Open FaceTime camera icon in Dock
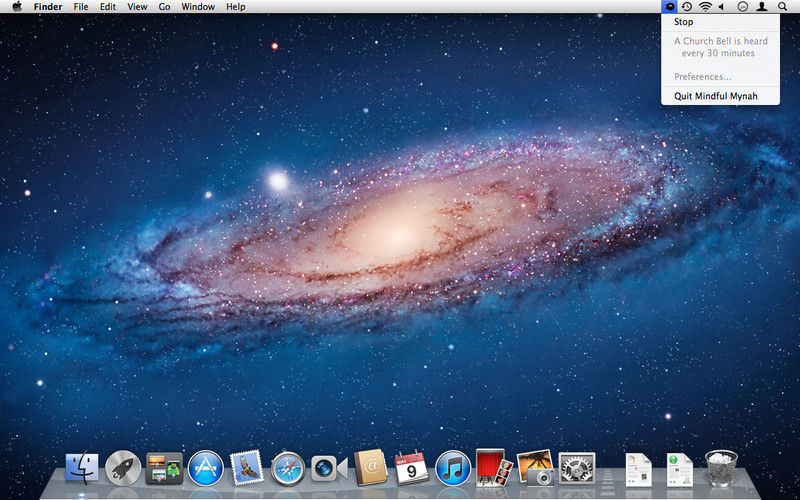 tap(329, 469)
